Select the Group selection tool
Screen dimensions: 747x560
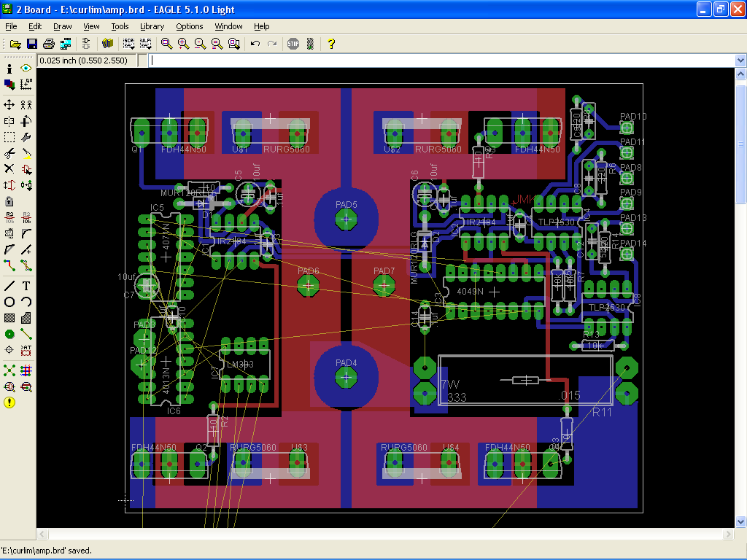[x=9, y=137]
